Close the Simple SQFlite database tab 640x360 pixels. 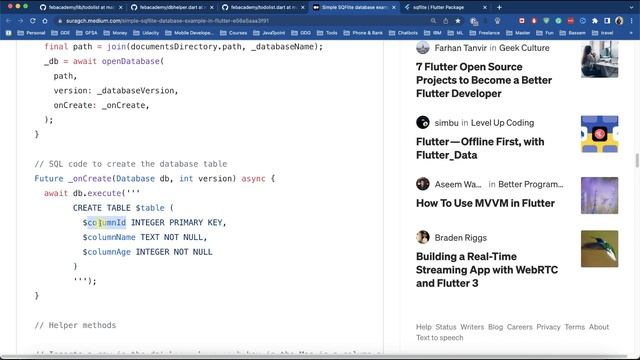(393, 7)
